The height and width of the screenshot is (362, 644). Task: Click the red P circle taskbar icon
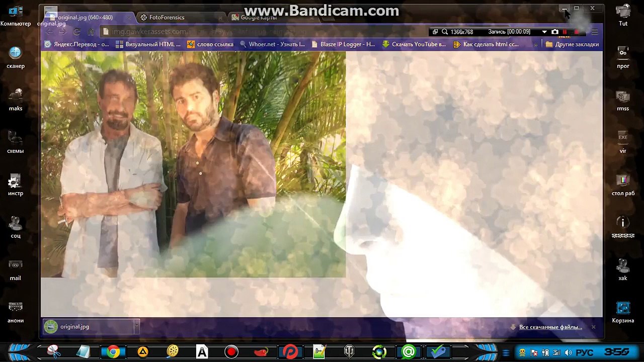click(290, 351)
